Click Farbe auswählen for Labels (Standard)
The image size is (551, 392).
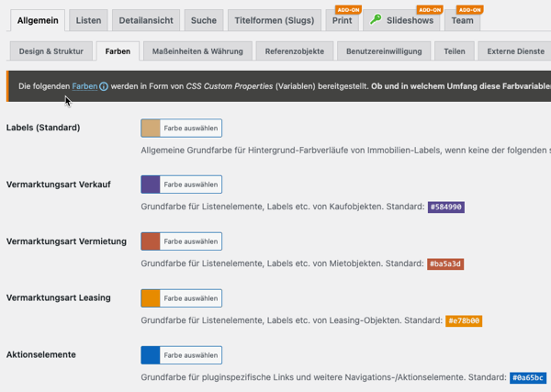tap(191, 129)
